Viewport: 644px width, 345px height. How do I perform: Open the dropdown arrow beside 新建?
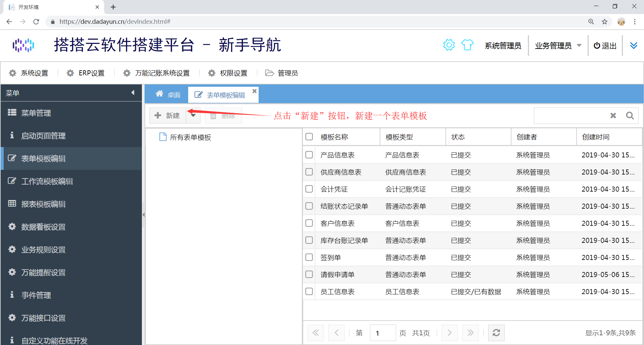coord(193,116)
